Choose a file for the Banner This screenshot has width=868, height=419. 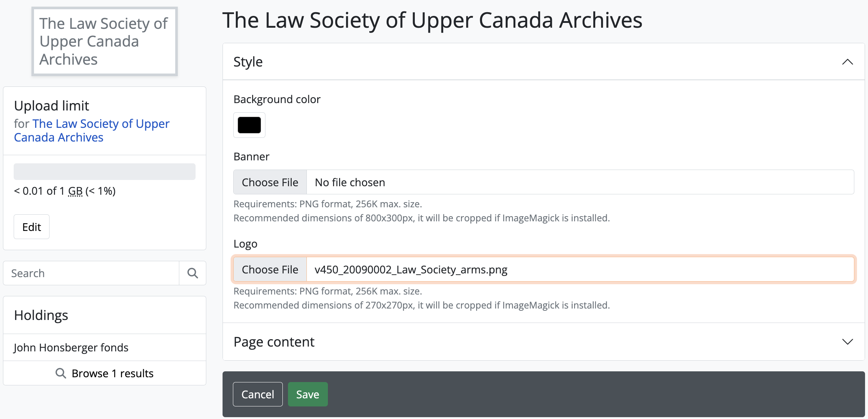coord(270,182)
